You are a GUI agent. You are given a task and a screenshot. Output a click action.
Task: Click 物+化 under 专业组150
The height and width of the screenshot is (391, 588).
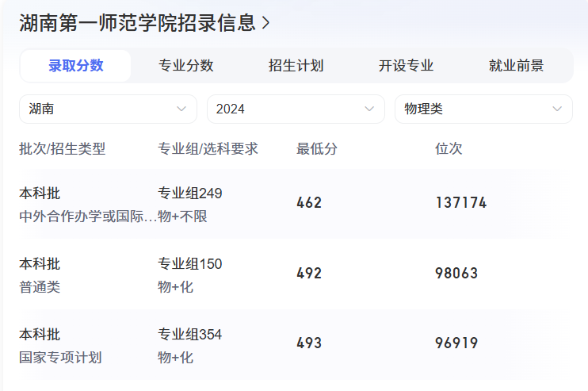[175, 287]
